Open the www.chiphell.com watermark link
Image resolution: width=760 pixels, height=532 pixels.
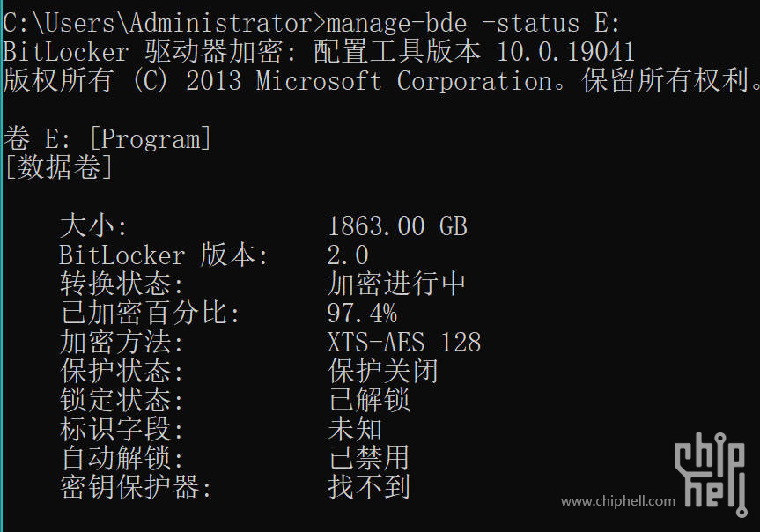(618, 500)
